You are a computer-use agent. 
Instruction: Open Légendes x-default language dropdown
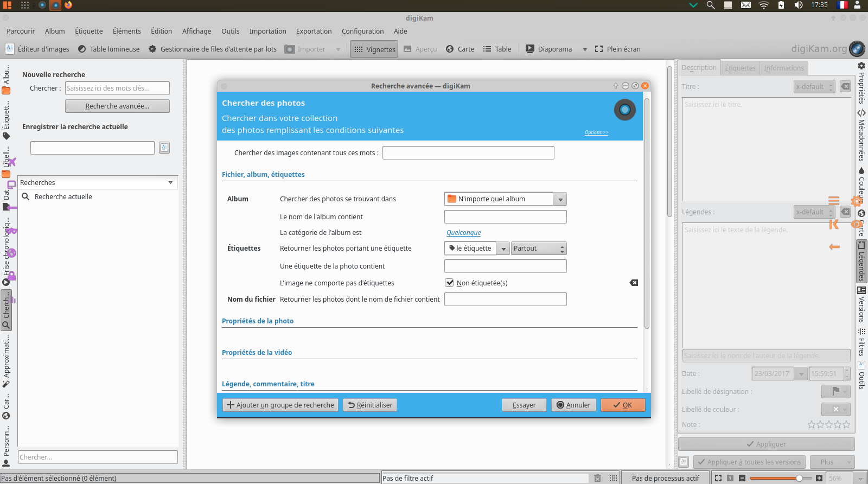point(814,212)
